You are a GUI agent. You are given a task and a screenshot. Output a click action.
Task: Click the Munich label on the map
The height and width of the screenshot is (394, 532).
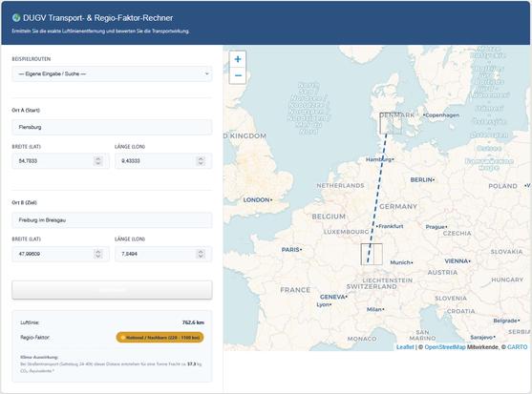click(x=400, y=262)
